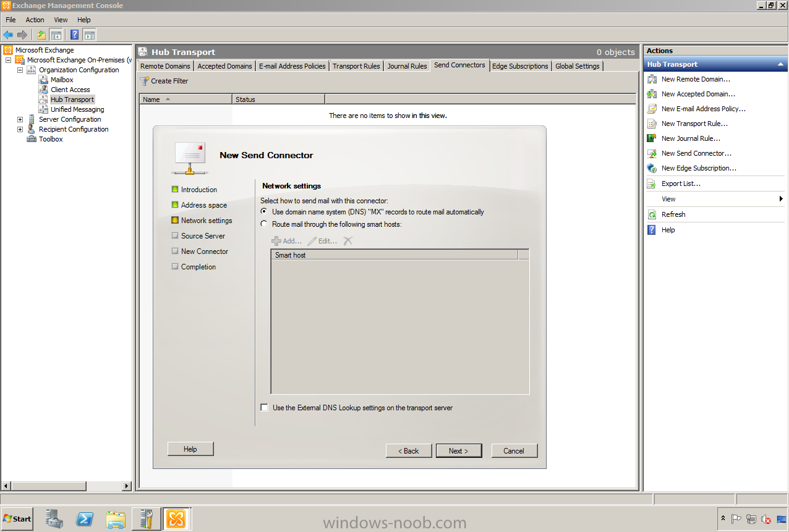789x532 pixels.
Task: Click the Next button in wizard
Action: coord(459,451)
